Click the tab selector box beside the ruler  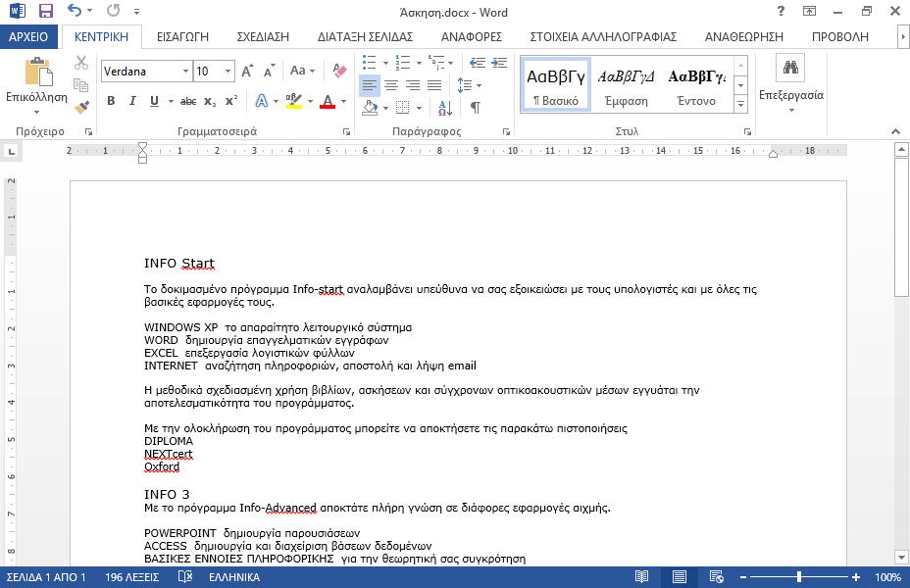(11, 151)
